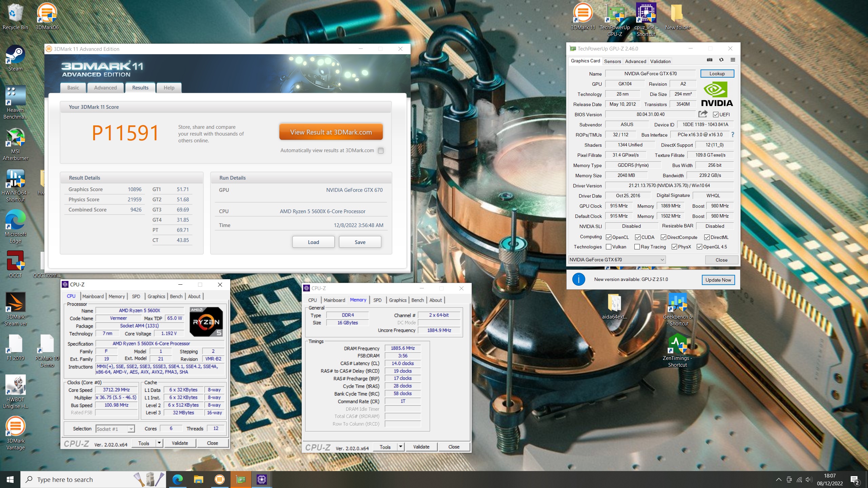Open Socket #1 selection dropdown in CPU-Z
The image size is (868, 488).
(x=115, y=429)
